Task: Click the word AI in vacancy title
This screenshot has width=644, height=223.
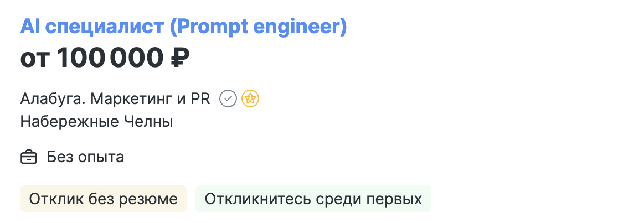Action: pos(30,27)
